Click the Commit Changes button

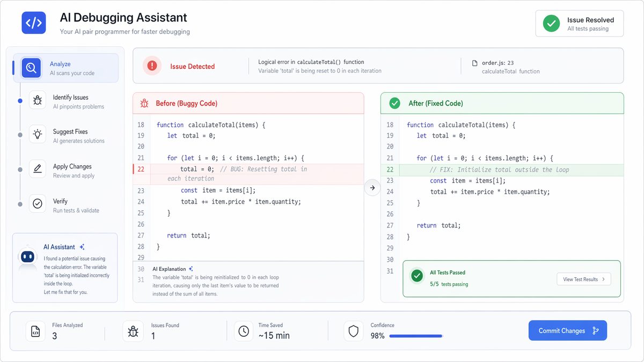567,330
